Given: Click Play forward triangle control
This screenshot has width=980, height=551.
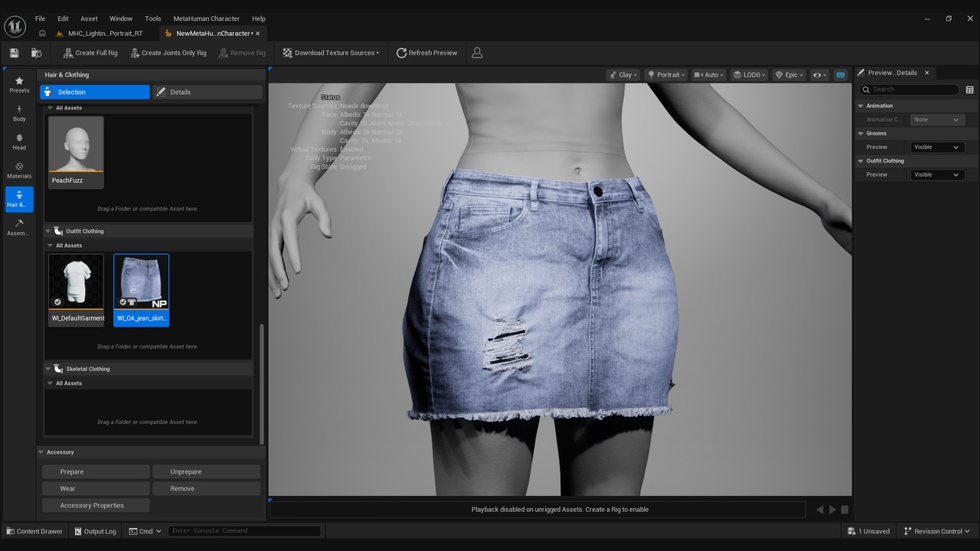Looking at the screenshot, I should click(x=832, y=510).
